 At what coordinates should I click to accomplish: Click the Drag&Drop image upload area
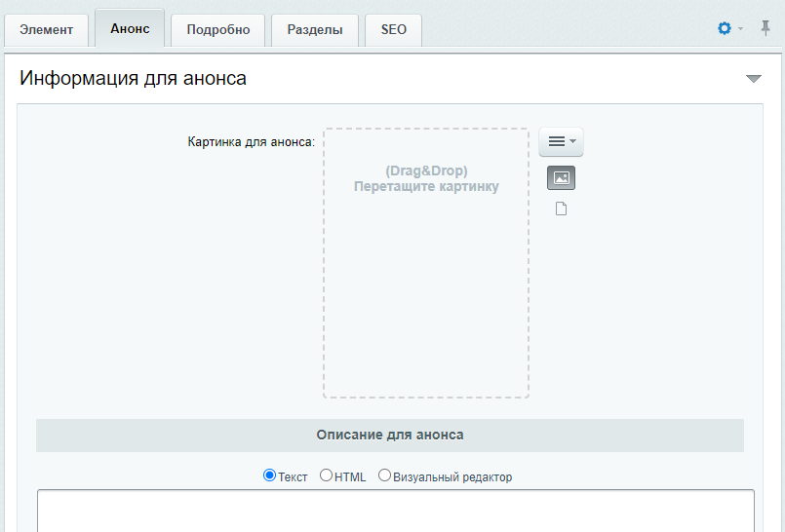426,263
